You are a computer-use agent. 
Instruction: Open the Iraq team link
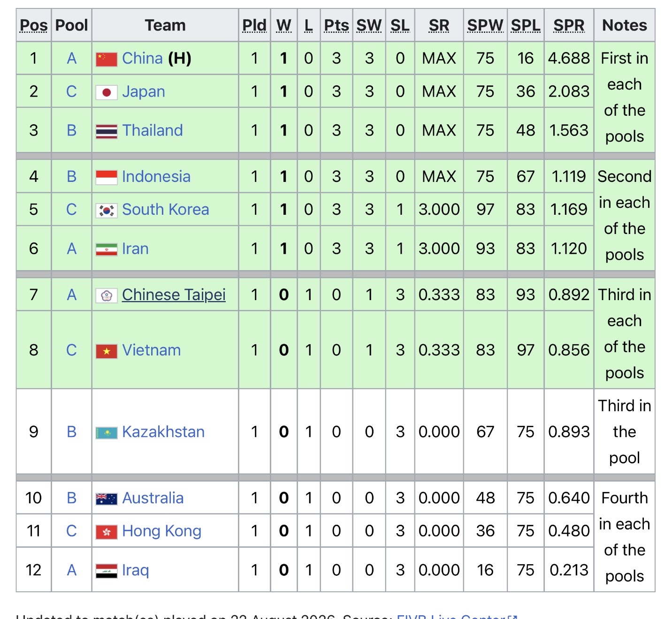(x=136, y=570)
